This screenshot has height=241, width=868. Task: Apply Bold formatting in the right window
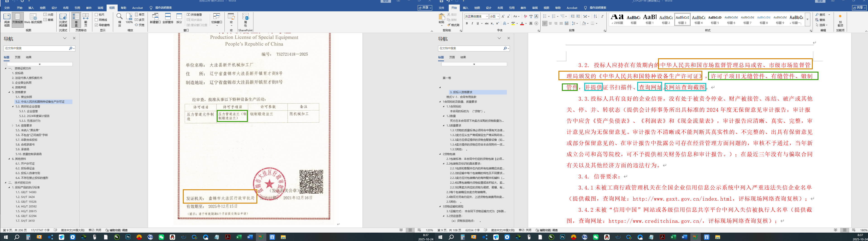pos(467,24)
